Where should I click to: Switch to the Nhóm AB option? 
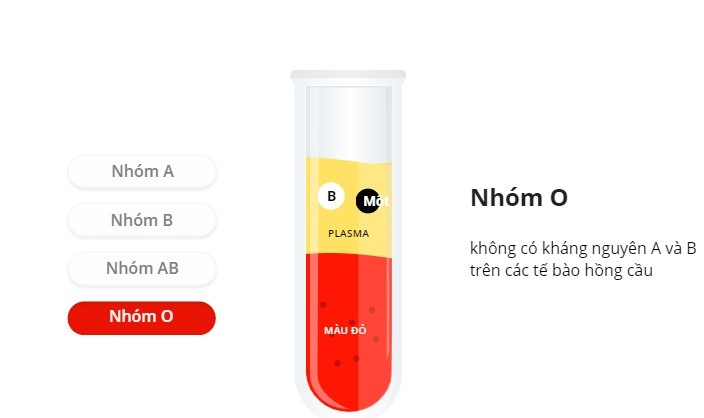(x=142, y=268)
